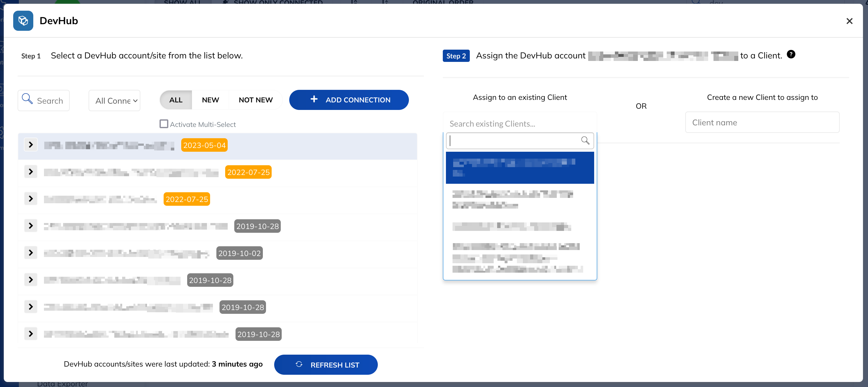Switch the filter to NOT NEW
868x387 pixels.
[x=255, y=100]
